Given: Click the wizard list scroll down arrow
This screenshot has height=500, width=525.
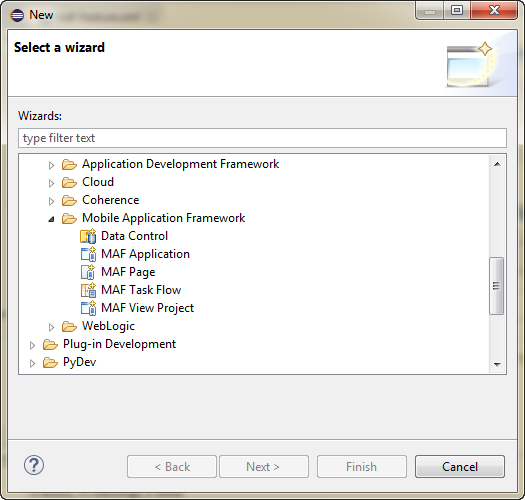Looking at the screenshot, I should pos(497,364).
